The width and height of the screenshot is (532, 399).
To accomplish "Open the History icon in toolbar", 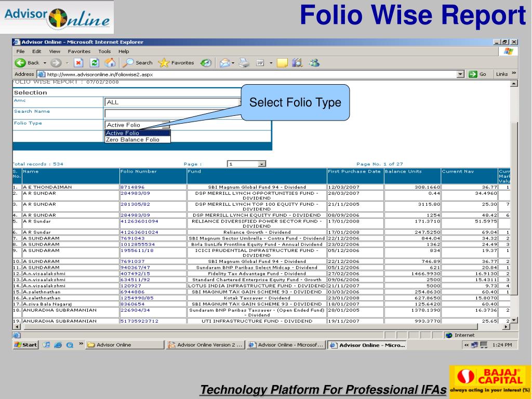I will (206, 63).
